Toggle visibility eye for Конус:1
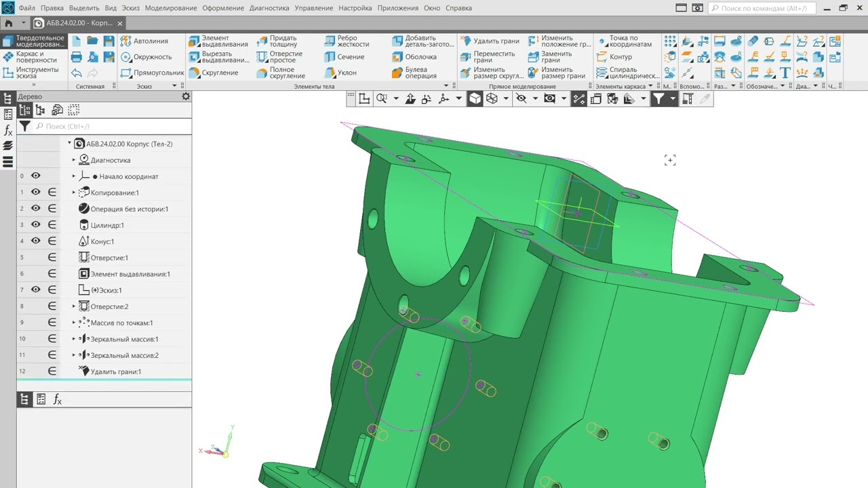 [36, 241]
